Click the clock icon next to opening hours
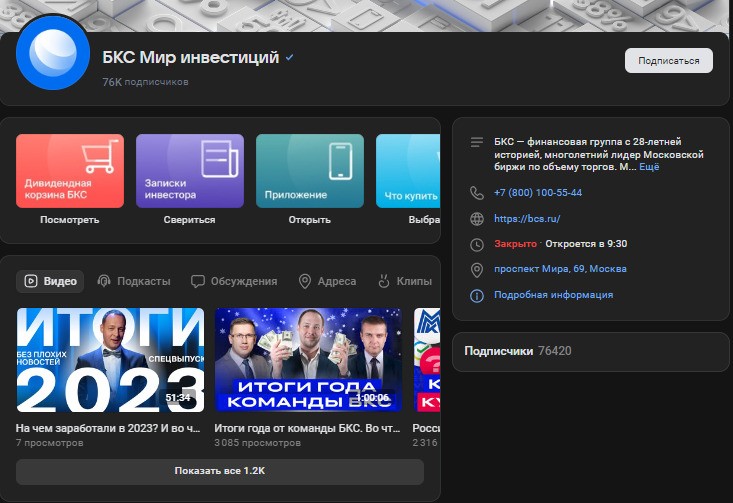Screen dimensions: 733x503 (x=477, y=244)
